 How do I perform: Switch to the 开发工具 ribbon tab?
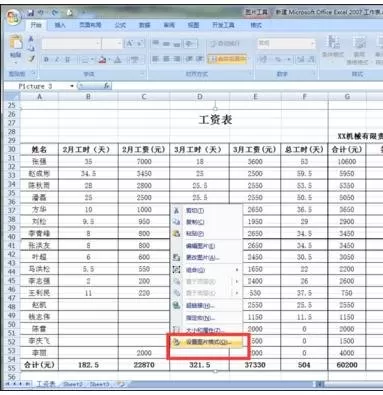[223, 25]
